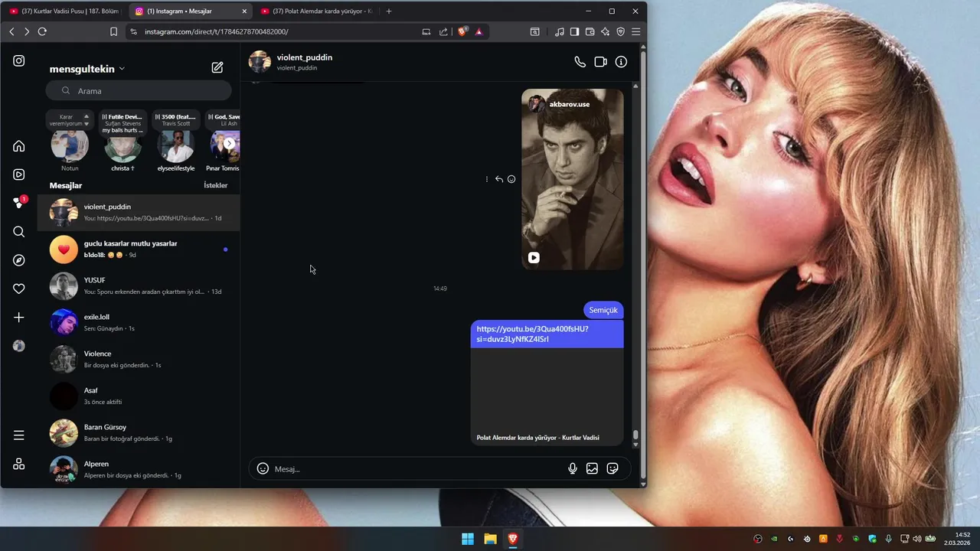The width and height of the screenshot is (980, 551).
Task: Open more options for shared reel message
Action: pyautogui.click(x=487, y=179)
